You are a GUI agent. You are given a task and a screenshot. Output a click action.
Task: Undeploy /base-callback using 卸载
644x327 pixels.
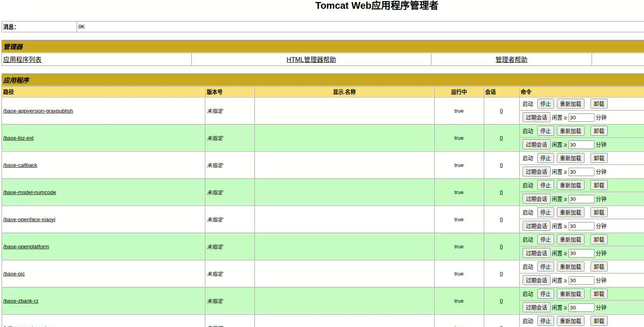599,158
